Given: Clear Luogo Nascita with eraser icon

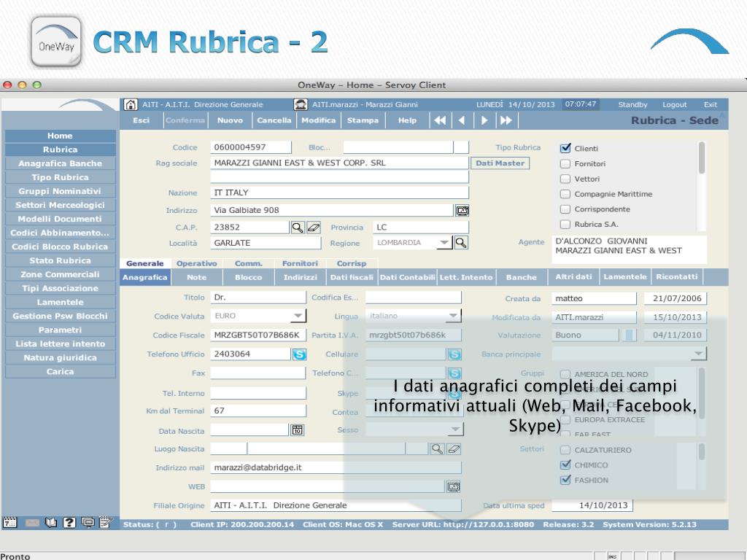Looking at the screenshot, I should pos(454,448).
